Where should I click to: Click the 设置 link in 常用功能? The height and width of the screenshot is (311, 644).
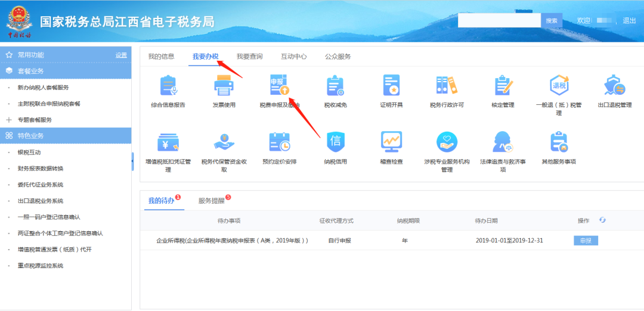click(121, 55)
